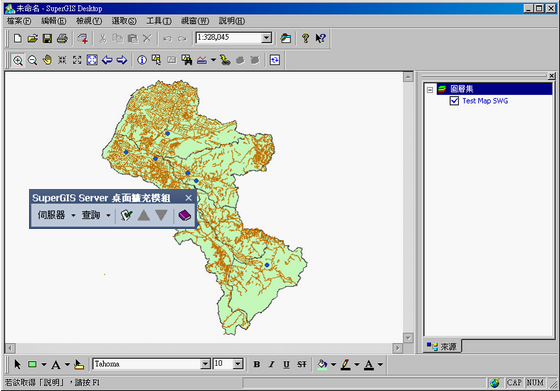Save the current map project
Viewport: 560px width, 391px height.
47,38
